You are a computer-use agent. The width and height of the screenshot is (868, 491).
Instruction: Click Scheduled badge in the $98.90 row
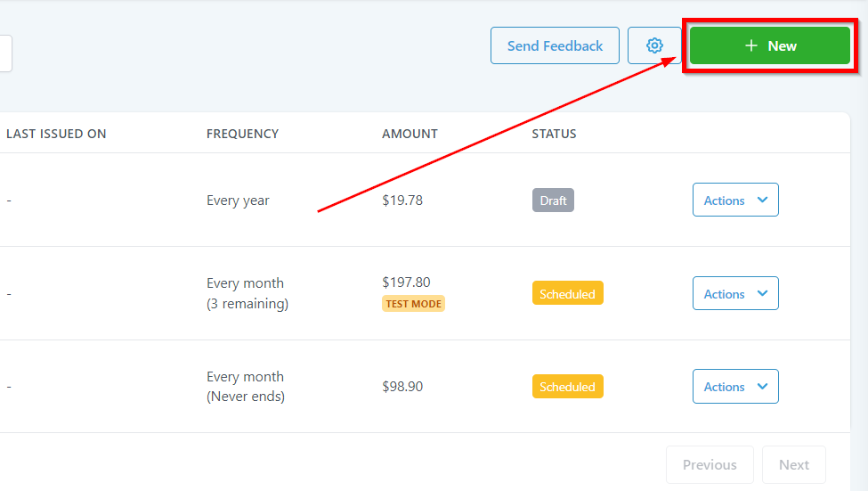point(567,387)
